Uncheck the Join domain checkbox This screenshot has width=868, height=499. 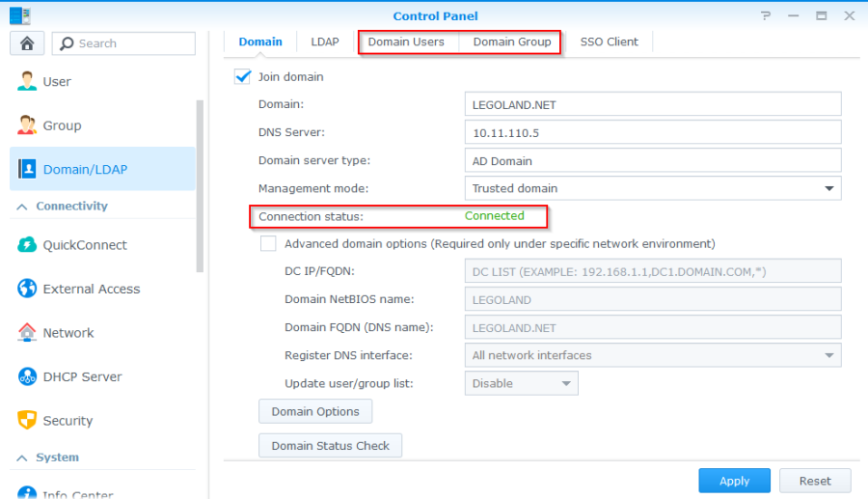(242, 76)
